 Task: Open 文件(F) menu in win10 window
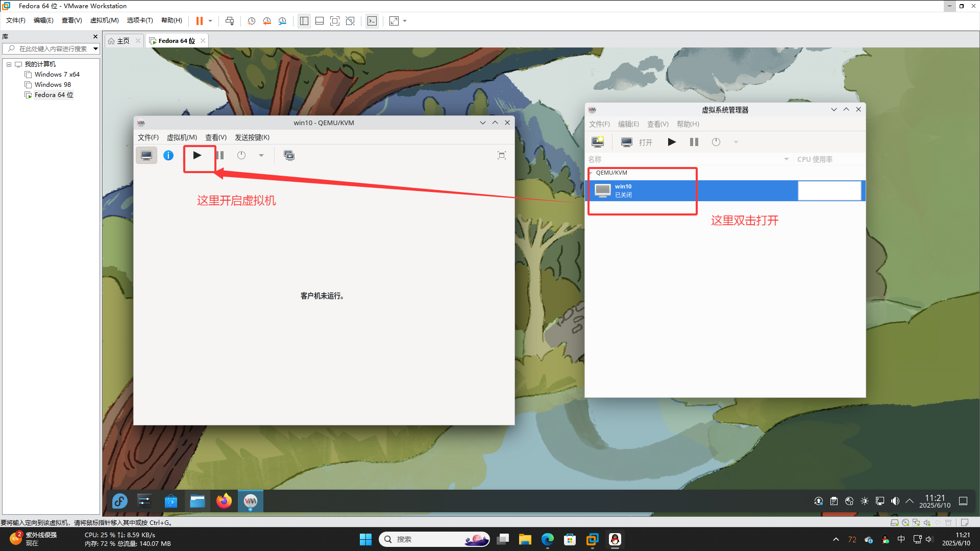[x=148, y=137]
